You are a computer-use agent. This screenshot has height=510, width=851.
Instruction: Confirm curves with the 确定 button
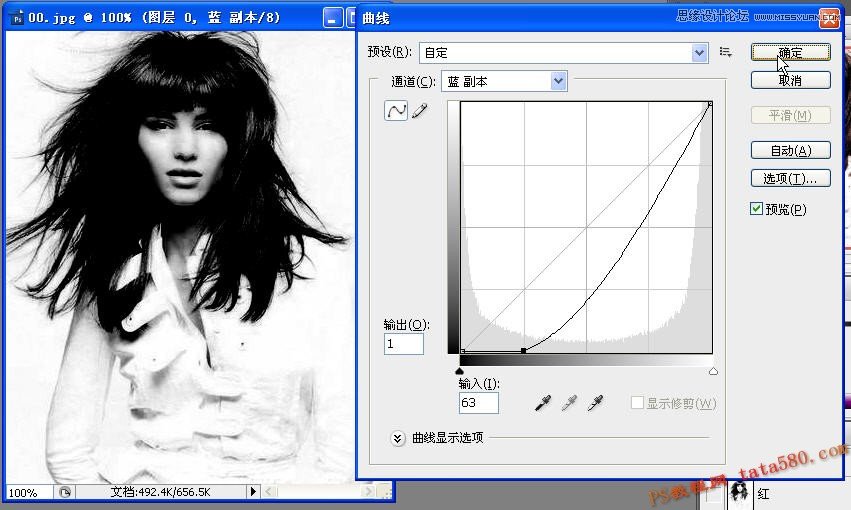790,52
